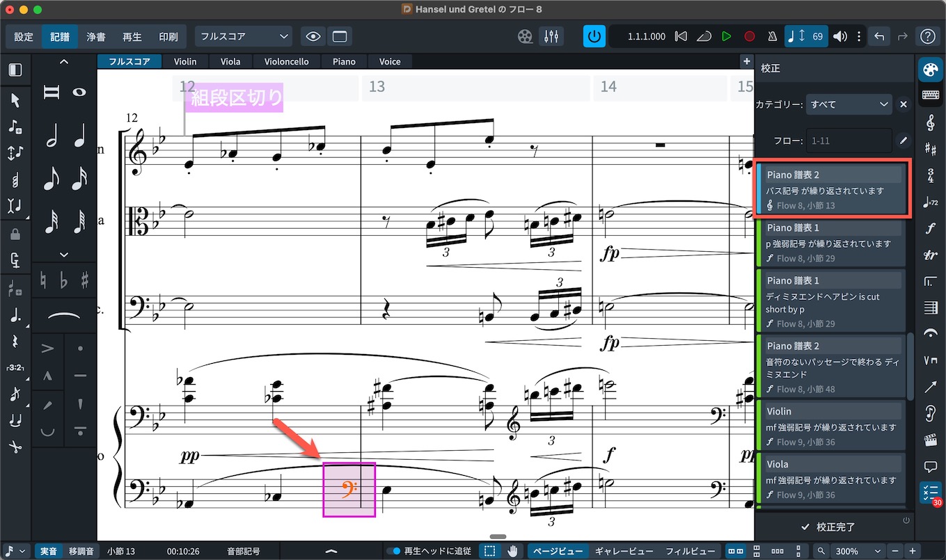
Task: Open the tempo panel
Action: pyautogui.click(x=930, y=202)
